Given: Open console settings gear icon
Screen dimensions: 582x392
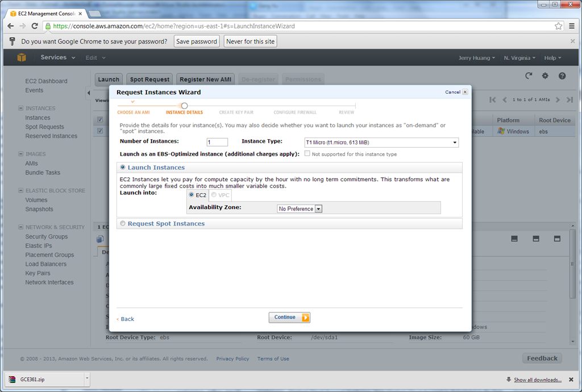Looking at the screenshot, I should [x=545, y=76].
